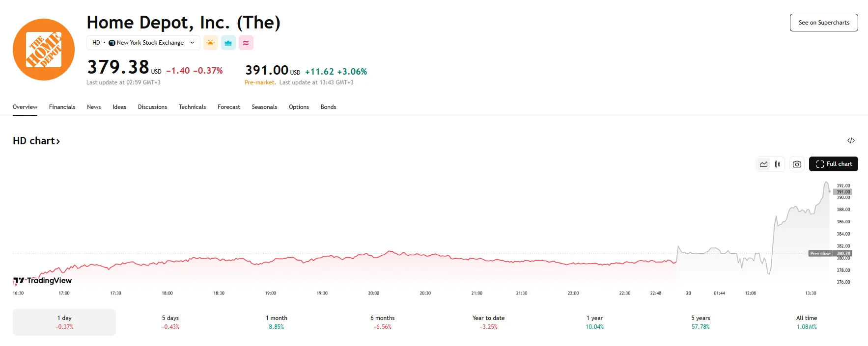View the Seasonals tab

(264, 107)
